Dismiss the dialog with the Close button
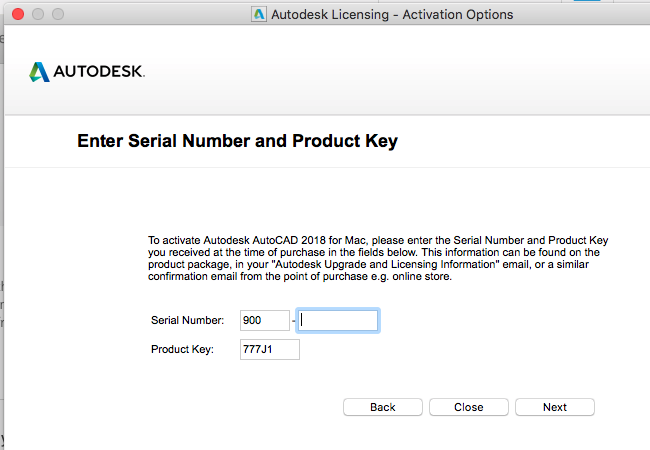The width and height of the screenshot is (650, 450). (x=468, y=407)
